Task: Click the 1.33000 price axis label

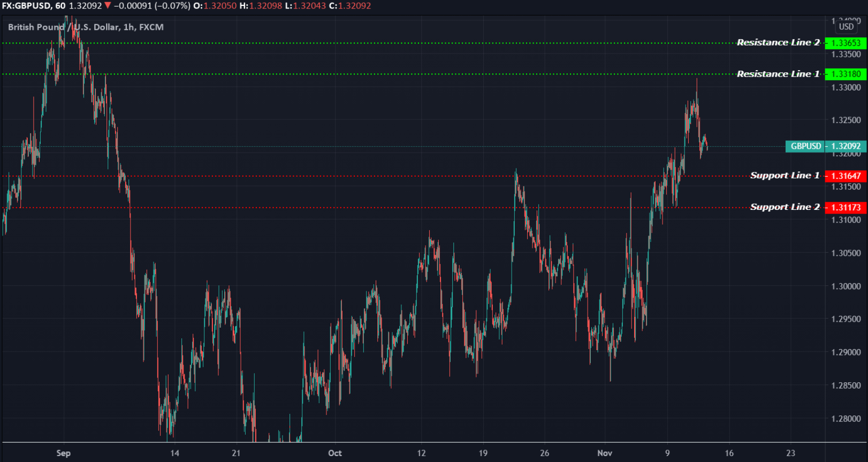Action: click(846, 87)
